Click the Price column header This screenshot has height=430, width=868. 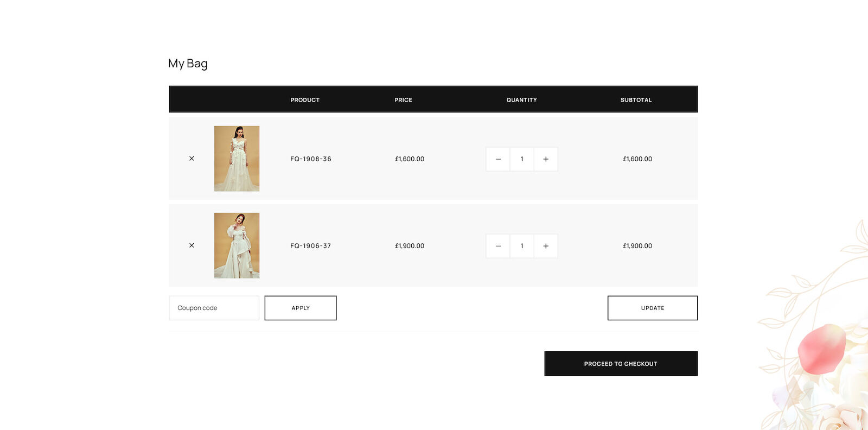click(403, 100)
